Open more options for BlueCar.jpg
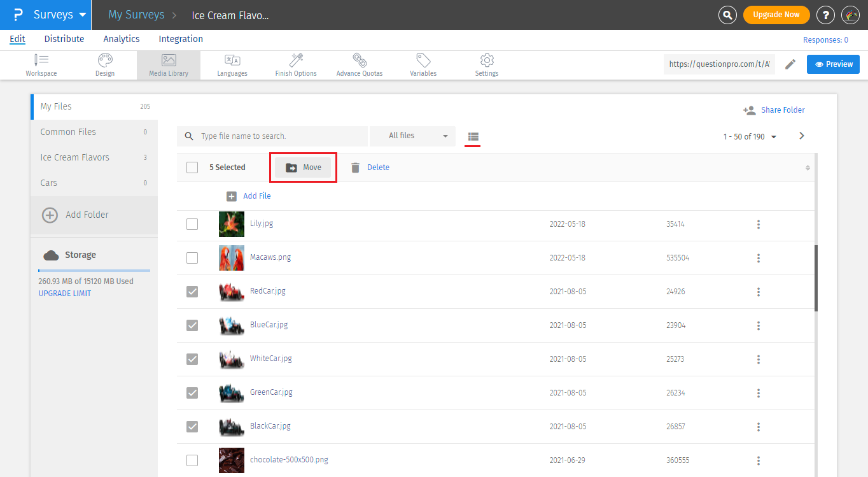Image resolution: width=868 pixels, height=477 pixels. click(759, 325)
